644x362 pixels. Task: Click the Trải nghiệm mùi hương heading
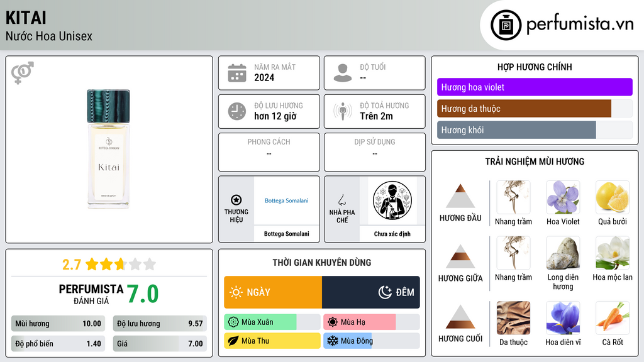click(535, 162)
